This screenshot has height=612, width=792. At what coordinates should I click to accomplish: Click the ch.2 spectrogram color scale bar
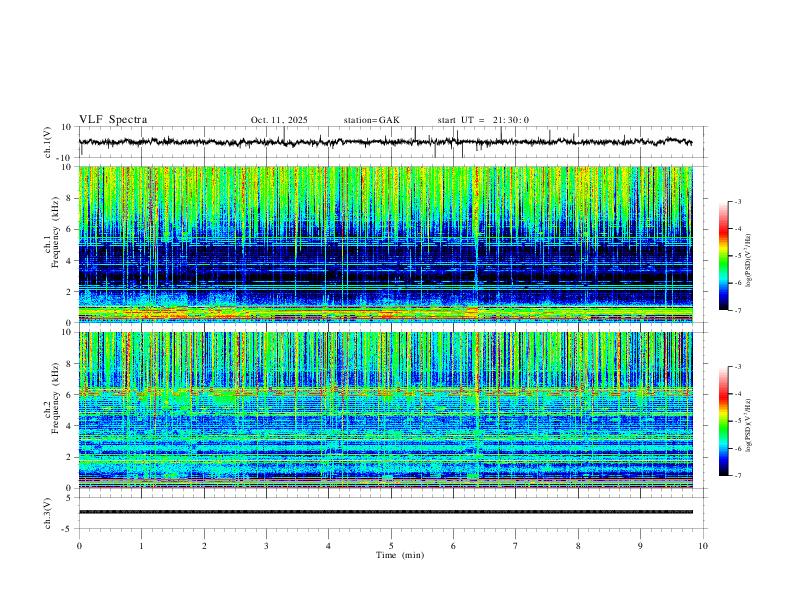tap(723, 421)
